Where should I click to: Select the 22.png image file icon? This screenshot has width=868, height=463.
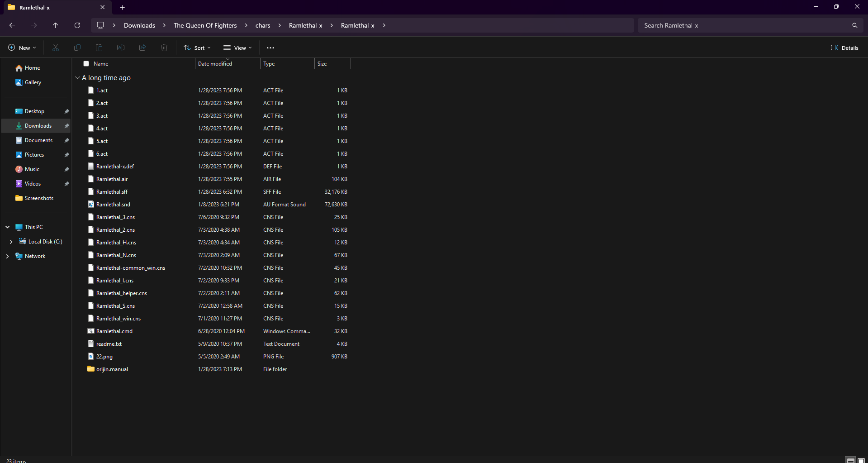coord(91,356)
